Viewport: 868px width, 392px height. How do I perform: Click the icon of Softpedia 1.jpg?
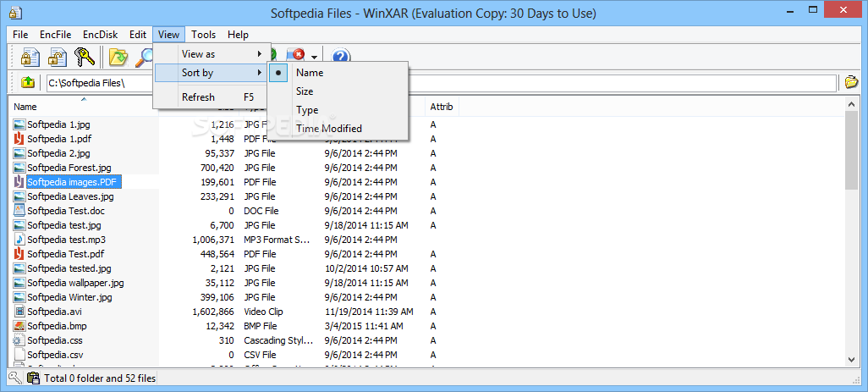(x=19, y=124)
